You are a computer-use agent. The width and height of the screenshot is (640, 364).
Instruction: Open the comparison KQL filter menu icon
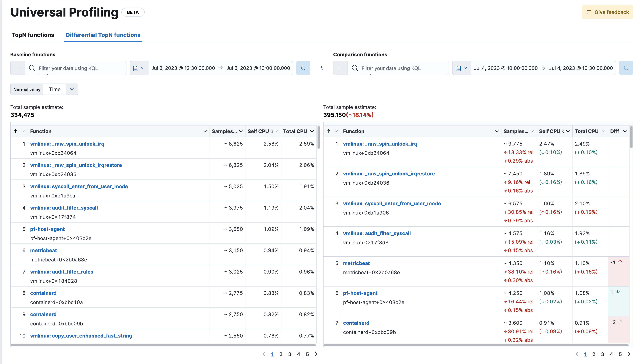tap(340, 68)
